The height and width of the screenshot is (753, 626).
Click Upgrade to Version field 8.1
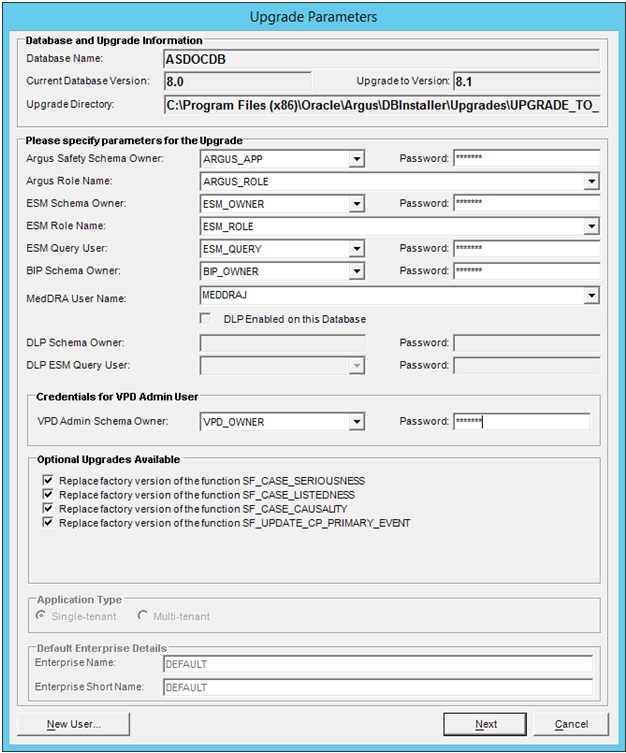527,82
